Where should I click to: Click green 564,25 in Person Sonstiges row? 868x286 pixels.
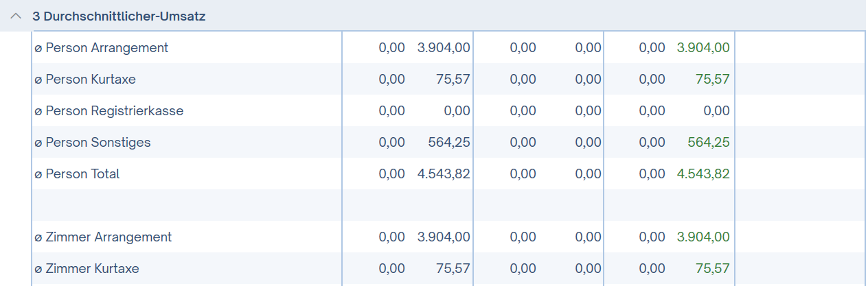pyautogui.click(x=709, y=143)
